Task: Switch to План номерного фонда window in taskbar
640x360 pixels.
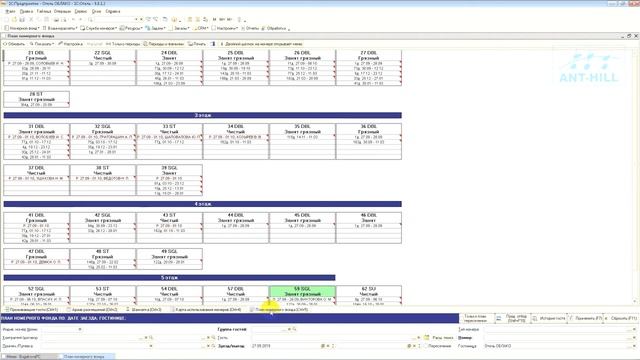Action: pos(86,356)
